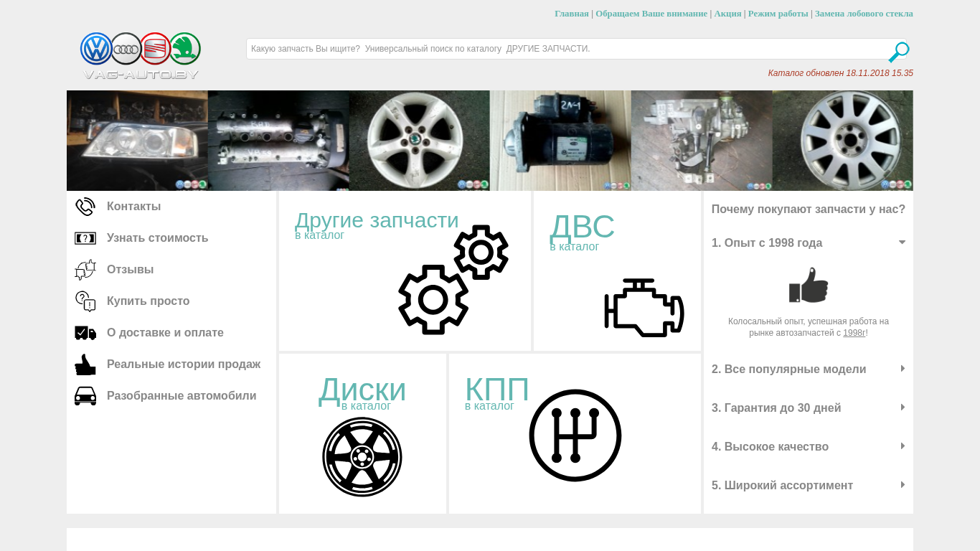Screen dimensions: 980x551
Task: Click the gearbox banner photo
Action: pyautogui.click(x=702, y=141)
